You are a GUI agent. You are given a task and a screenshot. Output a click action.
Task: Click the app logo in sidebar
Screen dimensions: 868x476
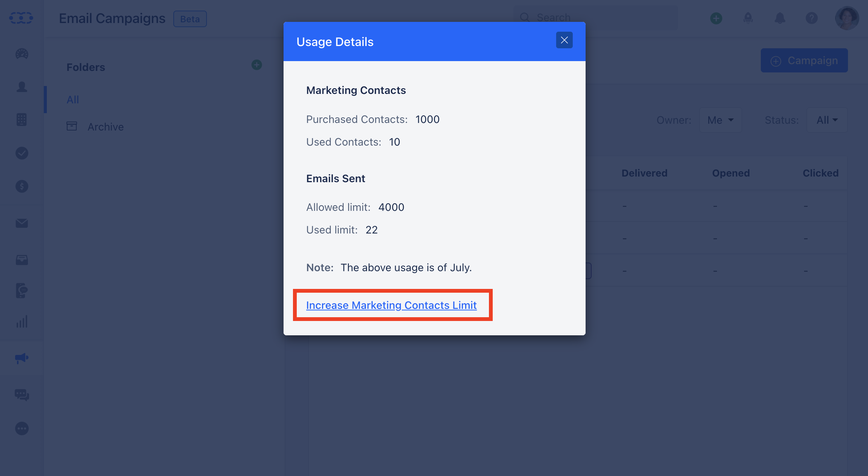tap(21, 18)
